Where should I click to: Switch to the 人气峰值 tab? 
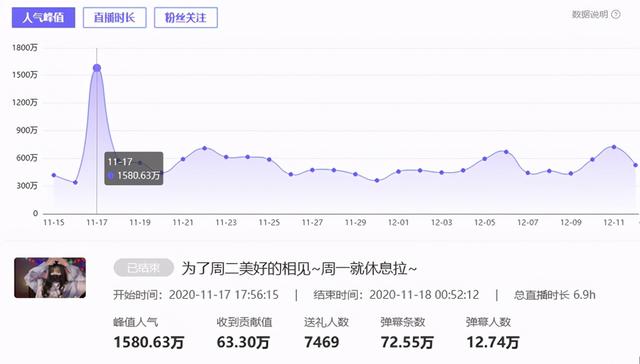tap(43, 18)
